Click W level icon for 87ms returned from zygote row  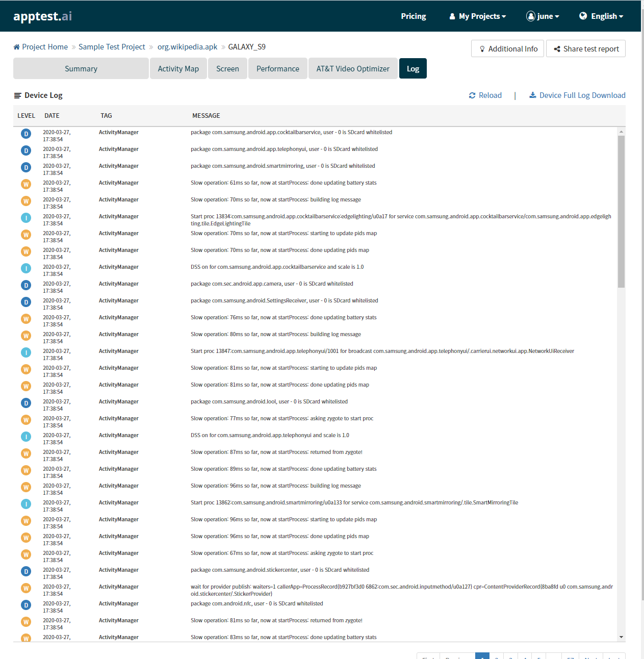[x=26, y=453]
